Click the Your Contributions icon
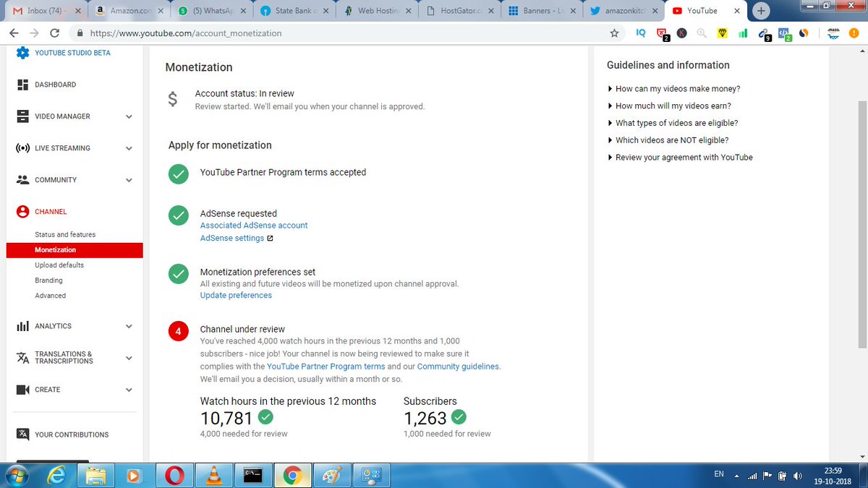This screenshot has width=868, height=488. (x=22, y=435)
